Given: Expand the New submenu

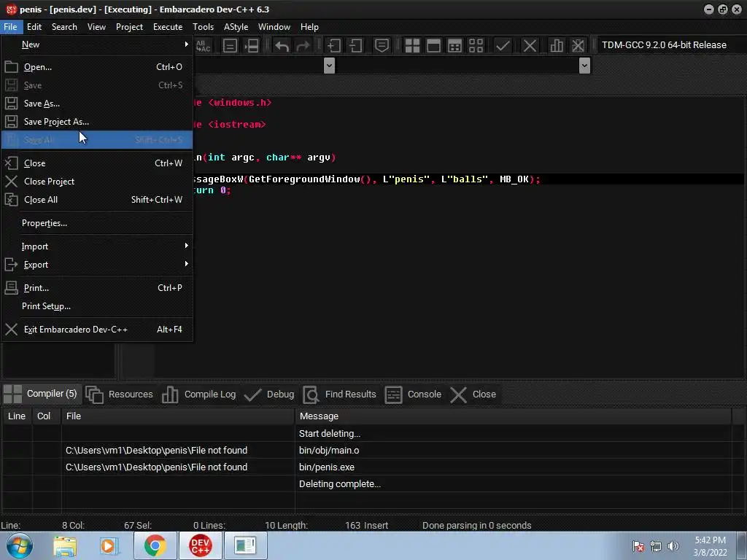Looking at the screenshot, I should tap(97, 44).
